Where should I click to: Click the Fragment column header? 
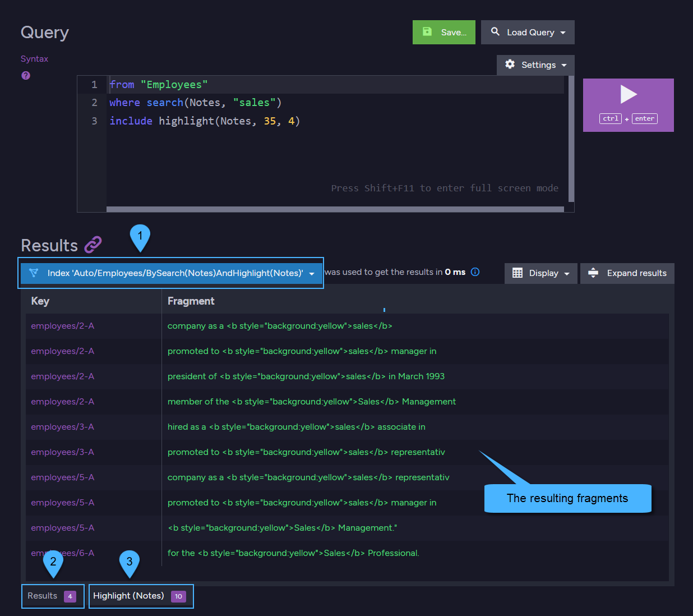(x=191, y=301)
